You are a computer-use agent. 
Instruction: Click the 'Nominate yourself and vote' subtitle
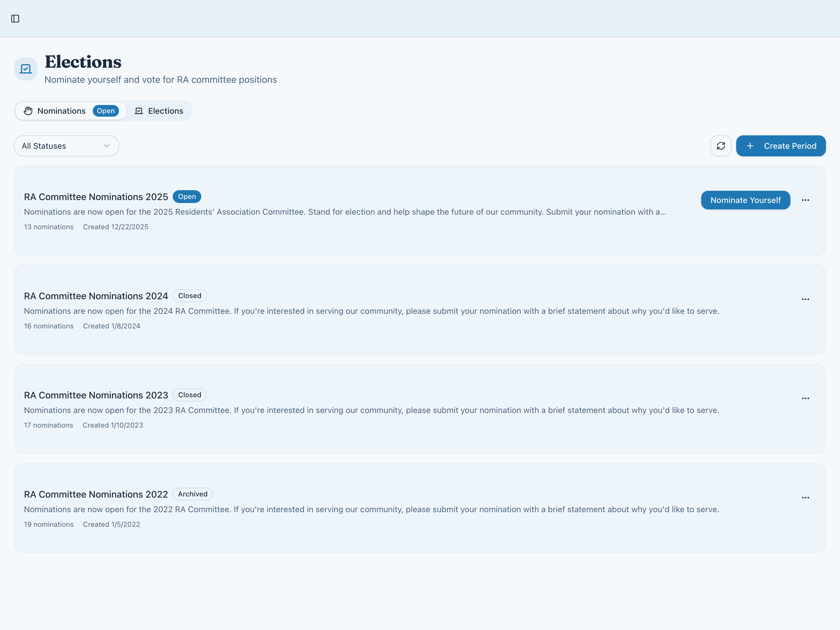(x=161, y=80)
